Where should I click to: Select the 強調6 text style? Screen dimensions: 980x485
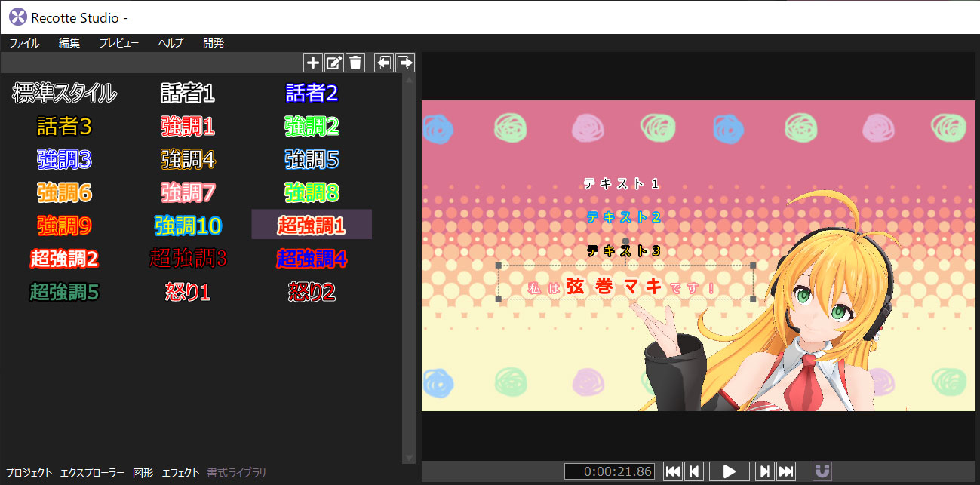[x=65, y=192]
